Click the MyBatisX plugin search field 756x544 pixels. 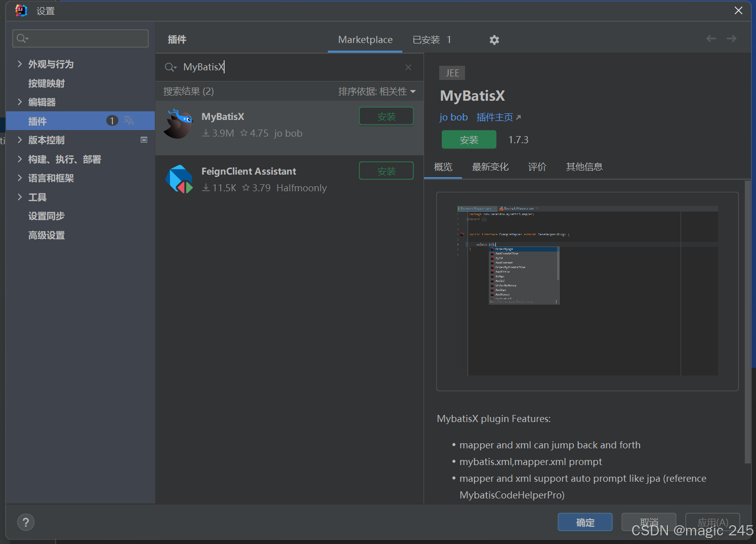[289, 67]
